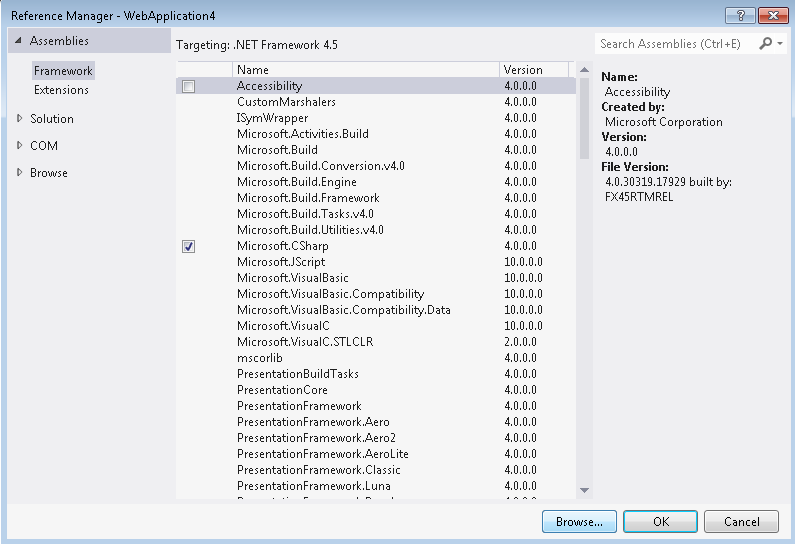The image size is (795, 544).
Task: Expand the Solution section
Action: (x=20, y=118)
